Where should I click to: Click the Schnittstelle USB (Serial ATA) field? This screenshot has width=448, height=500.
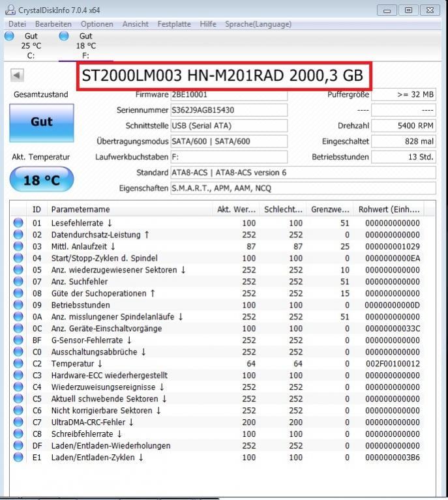click(229, 126)
